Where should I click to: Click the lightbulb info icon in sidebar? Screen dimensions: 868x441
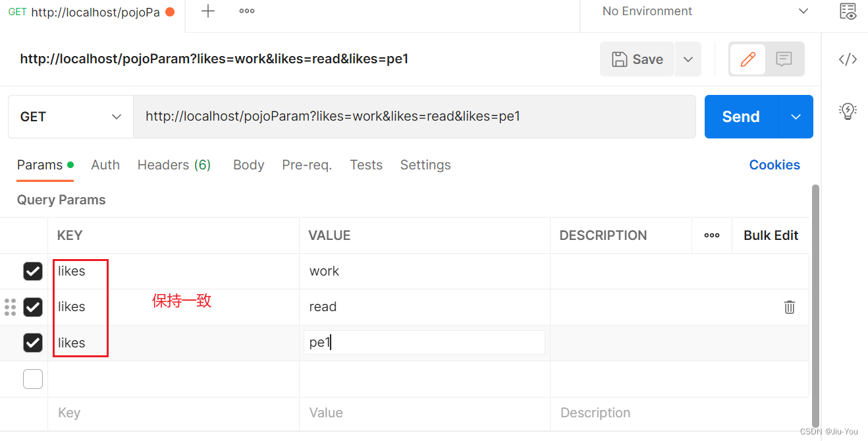point(848,111)
